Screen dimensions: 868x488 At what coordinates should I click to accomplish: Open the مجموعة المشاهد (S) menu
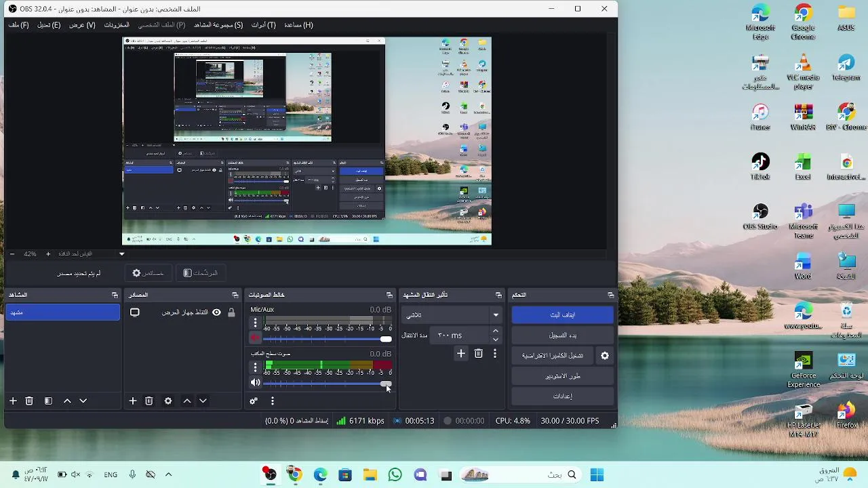[x=218, y=25]
